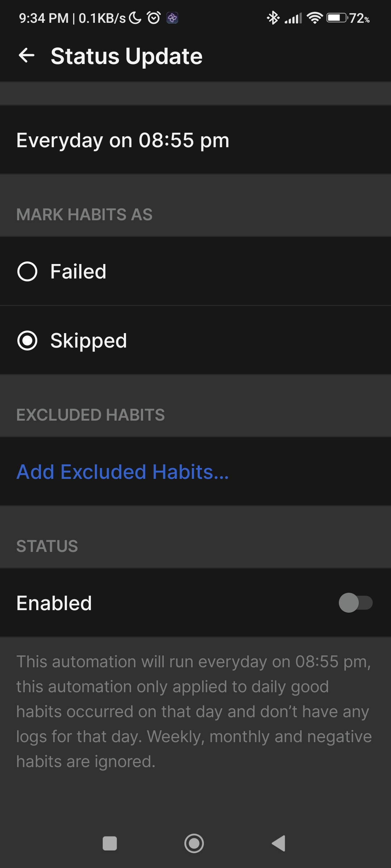Tap the purple app notification icon
This screenshot has width=391, height=868.
tap(172, 18)
